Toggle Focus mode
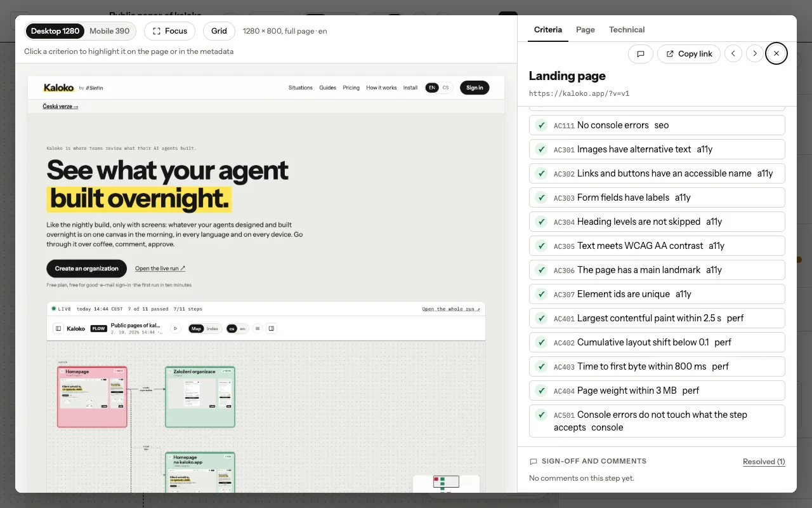 pos(170,31)
